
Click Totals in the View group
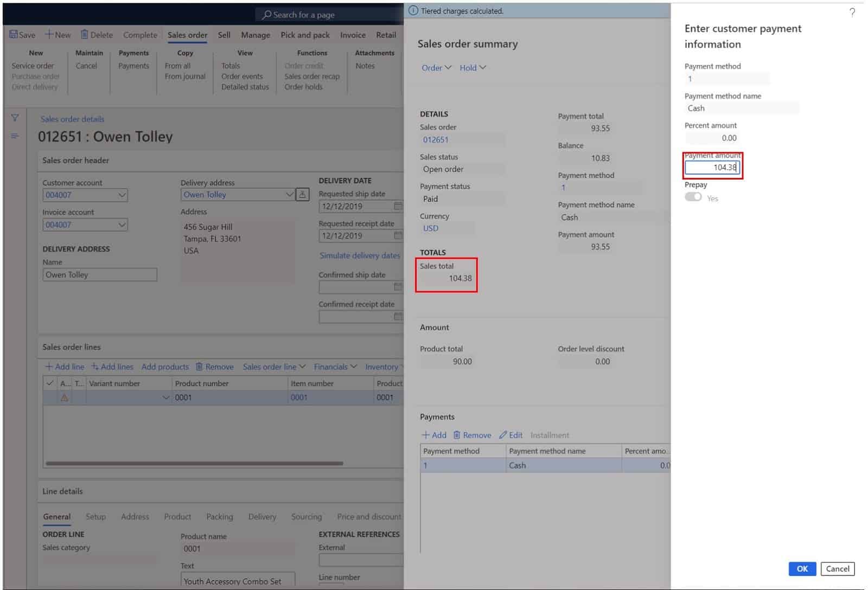click(x=231, y=66)
